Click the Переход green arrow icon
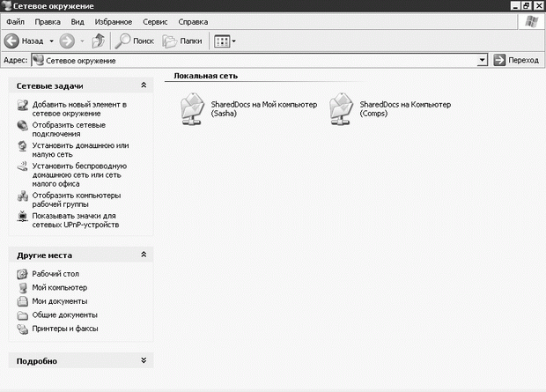This screenshot has width=546, height=392. pos(499,60)
